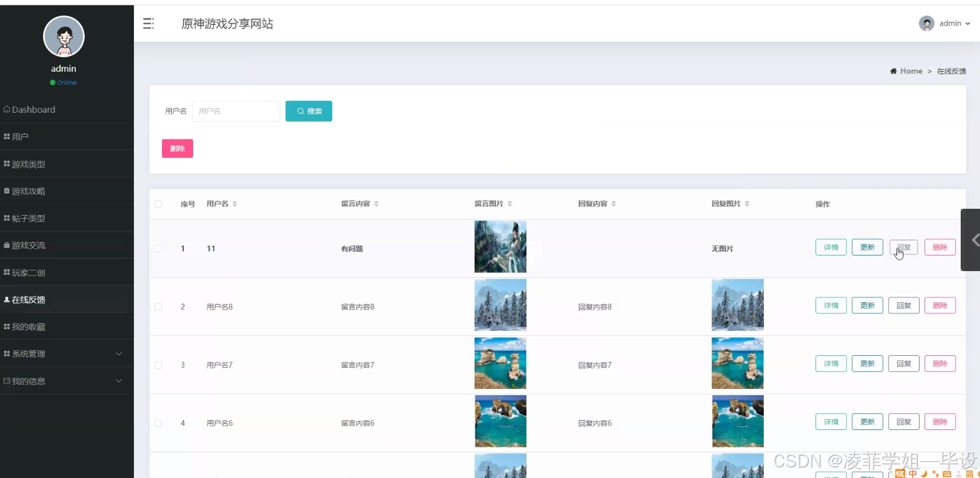The width and height of the screenshot is (980, 478).
Task: Click the 有问题 message cell
Action: click(x=352, y=249)
